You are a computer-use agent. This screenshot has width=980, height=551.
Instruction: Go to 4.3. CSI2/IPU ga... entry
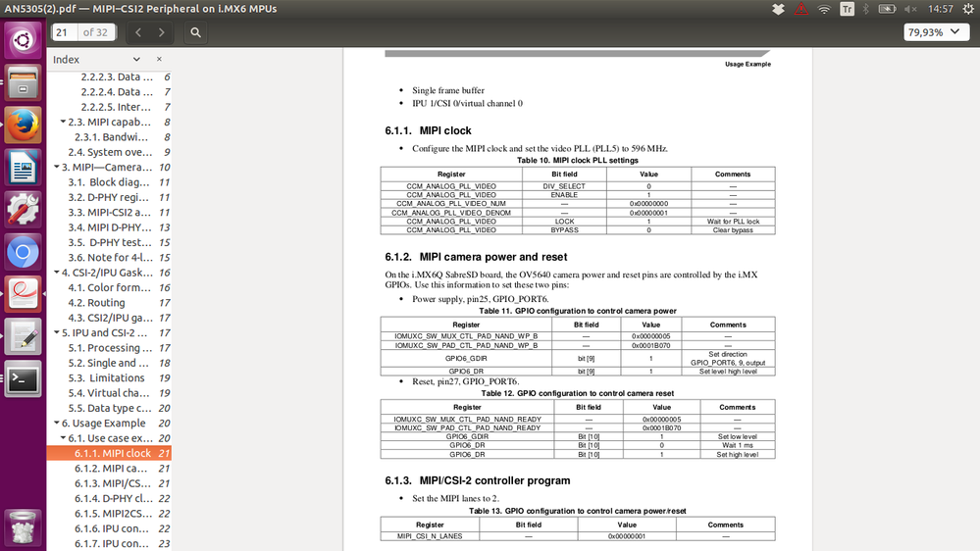click(x=109, y=318)
